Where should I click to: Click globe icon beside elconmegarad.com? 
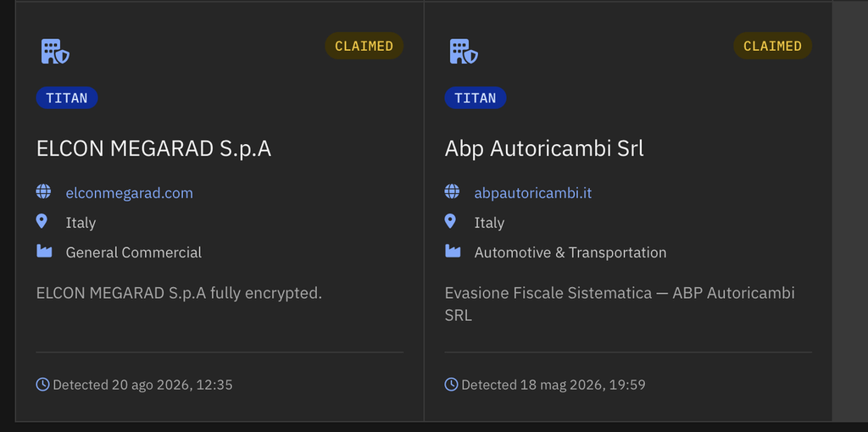(43, 192)
